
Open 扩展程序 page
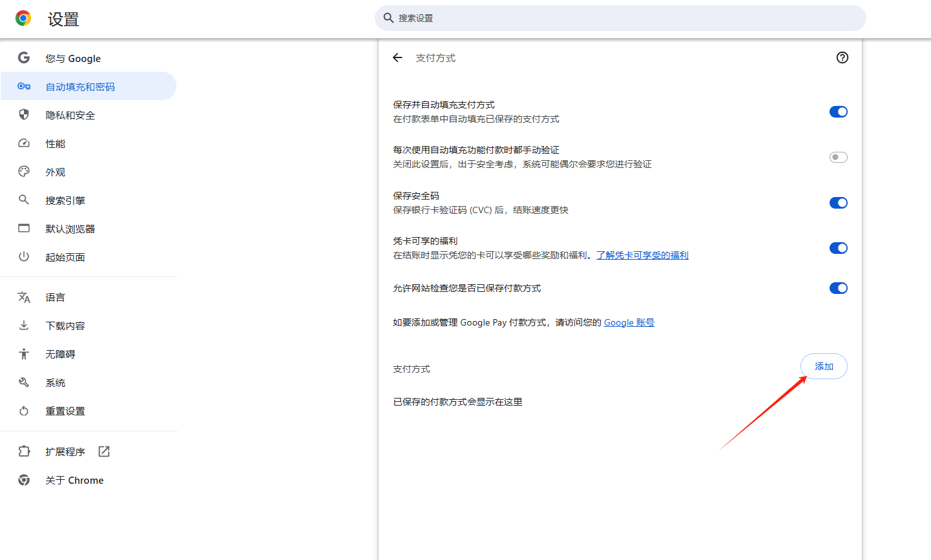[x=89, y=451]
